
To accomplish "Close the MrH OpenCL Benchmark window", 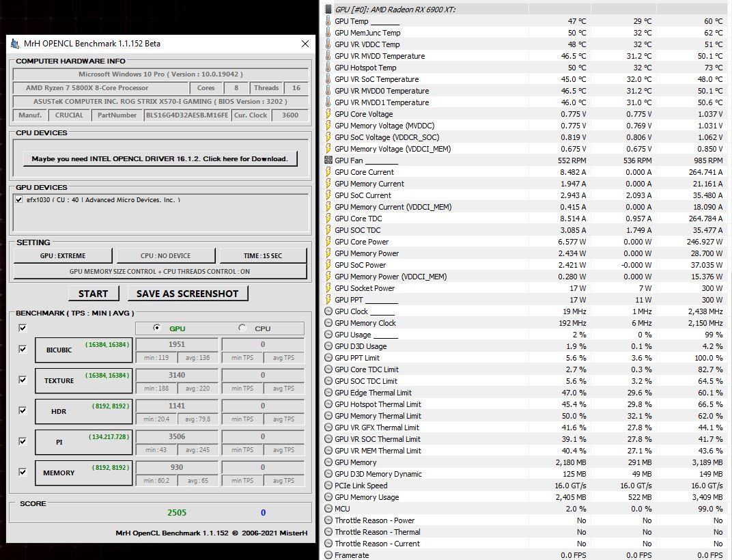I will (x=305, y=44).
